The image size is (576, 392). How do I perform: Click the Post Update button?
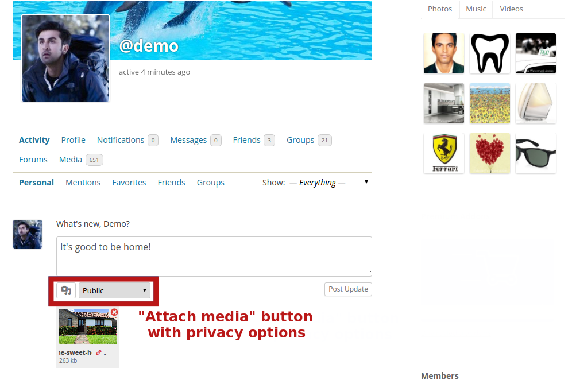tap(348, 289)
